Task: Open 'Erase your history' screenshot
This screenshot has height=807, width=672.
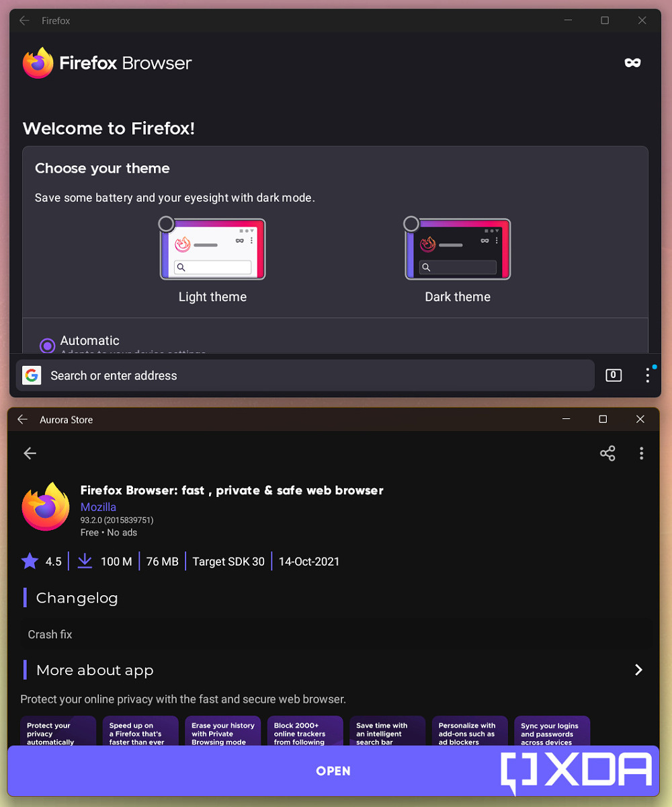Action: click(x=223, y=731)
